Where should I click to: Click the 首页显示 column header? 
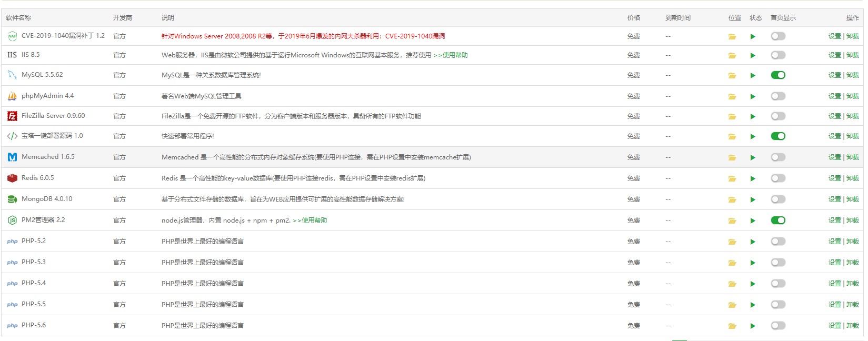(783, 18)
